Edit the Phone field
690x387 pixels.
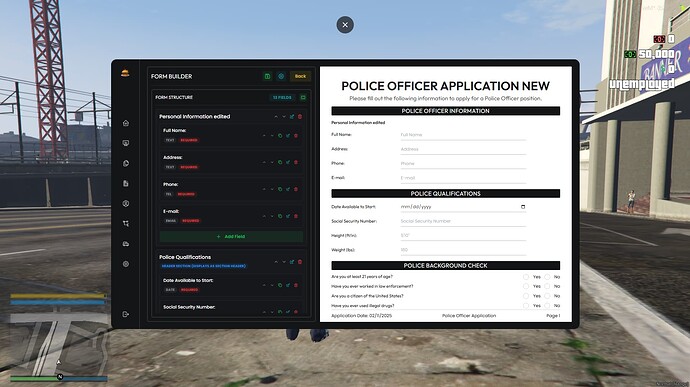(288, 189)
